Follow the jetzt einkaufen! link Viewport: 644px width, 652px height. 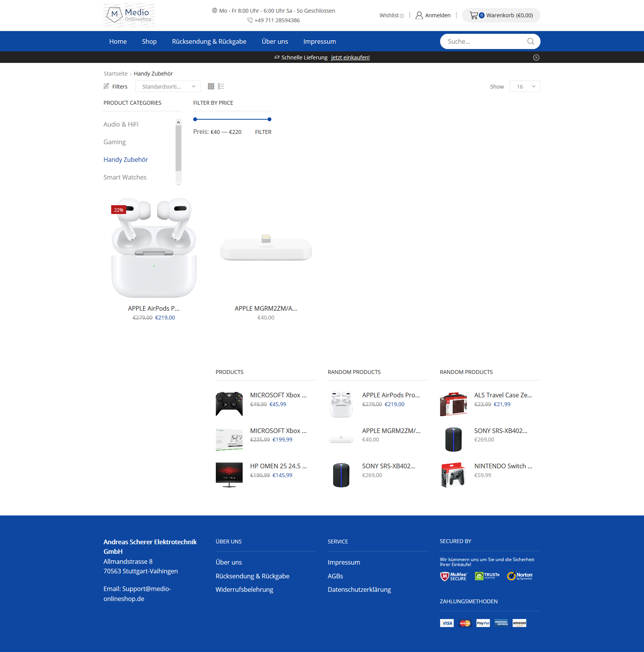tap(350, 58)
